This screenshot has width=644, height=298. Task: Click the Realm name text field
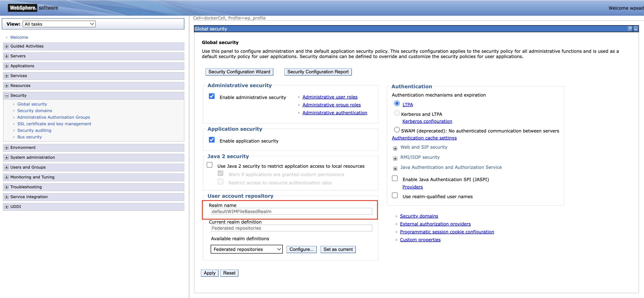pos(291,212)
